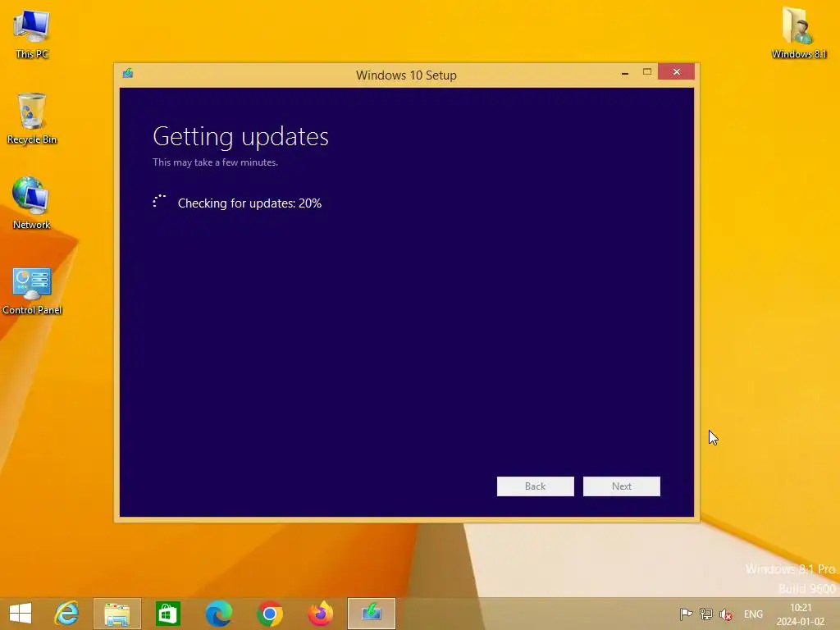
Task: Click the muted volume tray icon
Action: coord(726,614)
